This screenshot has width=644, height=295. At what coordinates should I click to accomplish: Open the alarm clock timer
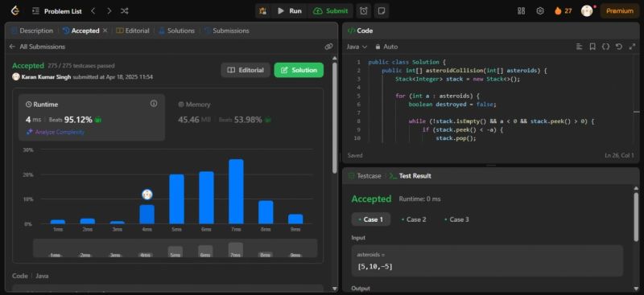(x=364, y=11)
